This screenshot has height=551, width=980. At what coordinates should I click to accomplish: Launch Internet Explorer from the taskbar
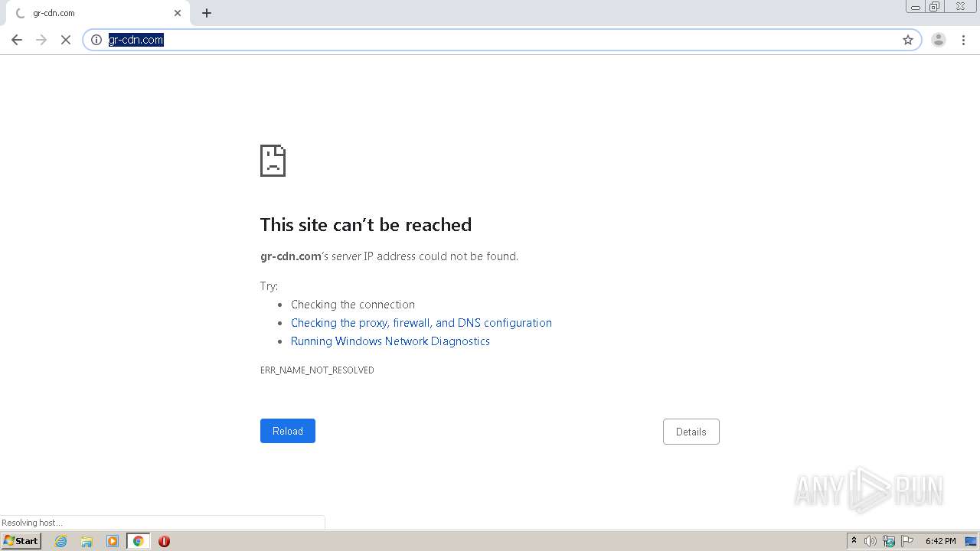click(61, 541)
